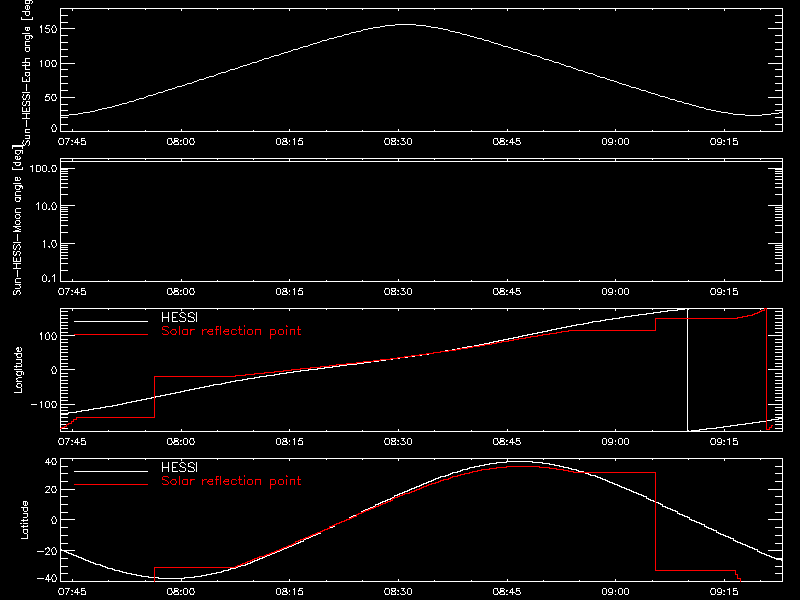This screenshot has height=600, width=800.
Task: Click the 100 tick on Earth angle plot
Action: [x=49, y=64]
